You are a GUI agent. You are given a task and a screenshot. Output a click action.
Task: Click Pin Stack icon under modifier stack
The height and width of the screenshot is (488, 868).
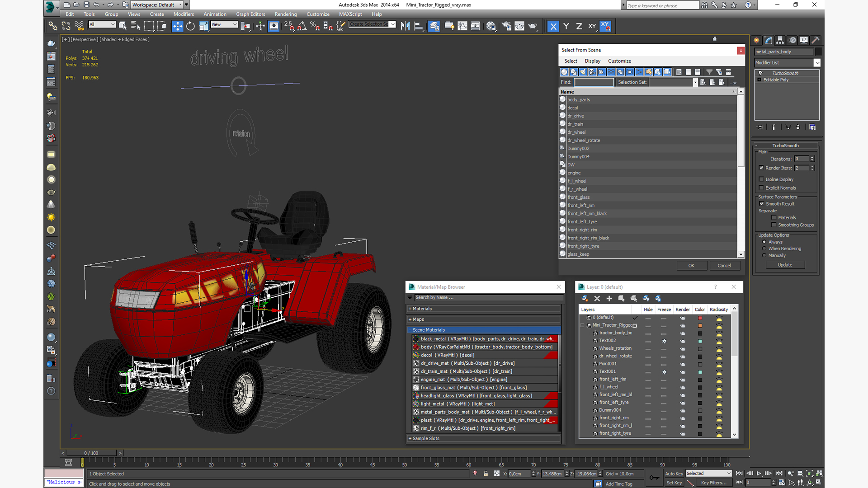[x=760, y=127]
